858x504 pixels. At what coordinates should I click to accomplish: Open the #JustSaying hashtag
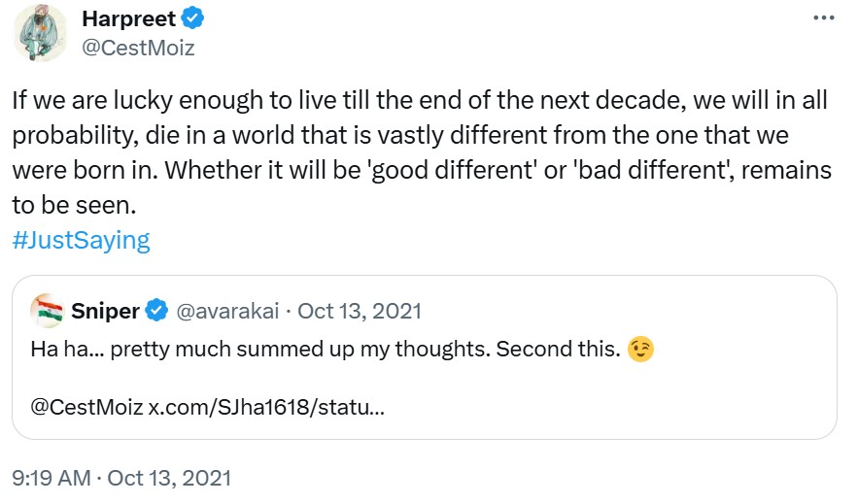pos(82,240)
